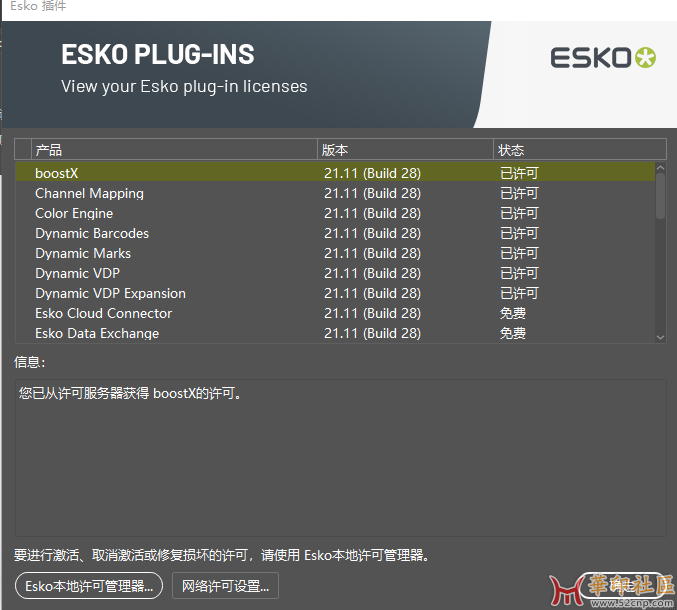Click the 已许可 status of Color Engine
The width and height of the screenshot is (677, 610).
click(519, 213)
